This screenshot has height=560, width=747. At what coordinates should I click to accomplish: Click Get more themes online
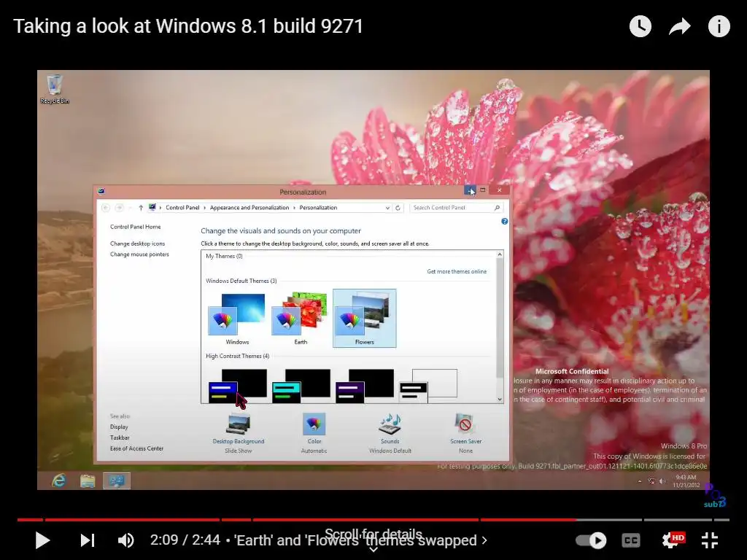coord(457,271)
